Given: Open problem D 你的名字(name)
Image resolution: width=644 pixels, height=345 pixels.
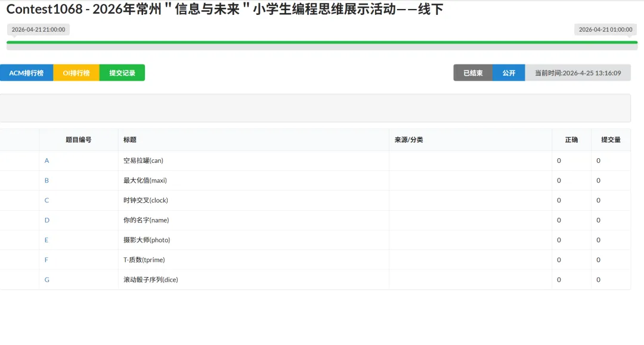Looking at the screenshot, I should [x=47, y=220].
